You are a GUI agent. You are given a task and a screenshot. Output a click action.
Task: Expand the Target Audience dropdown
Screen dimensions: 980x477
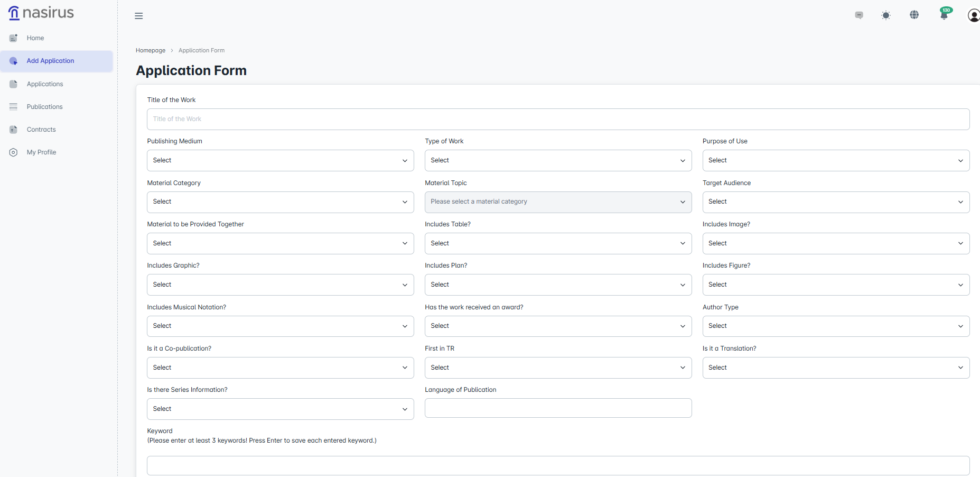pos(835,202)
